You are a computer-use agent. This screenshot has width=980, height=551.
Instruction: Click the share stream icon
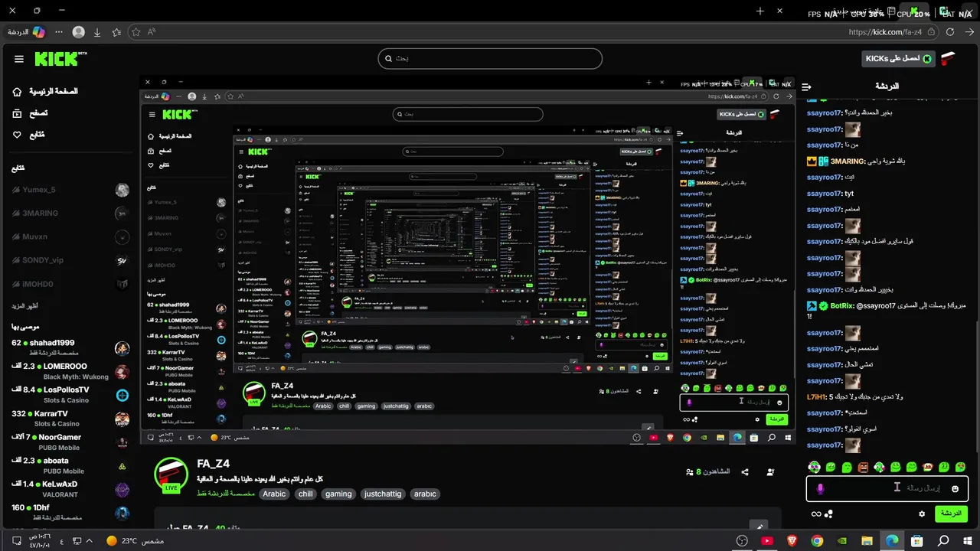point(745,472)
